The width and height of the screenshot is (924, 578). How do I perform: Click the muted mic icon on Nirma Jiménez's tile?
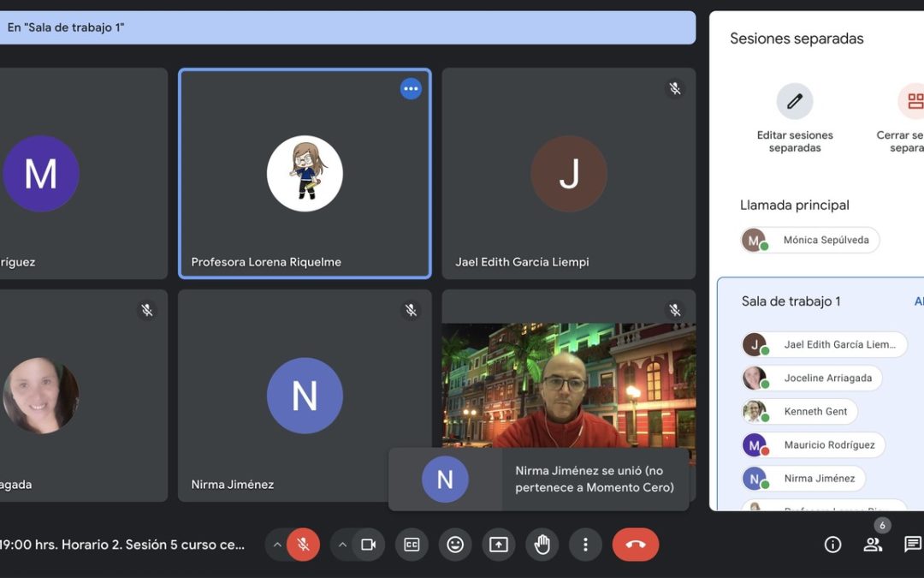pos(411,310)
